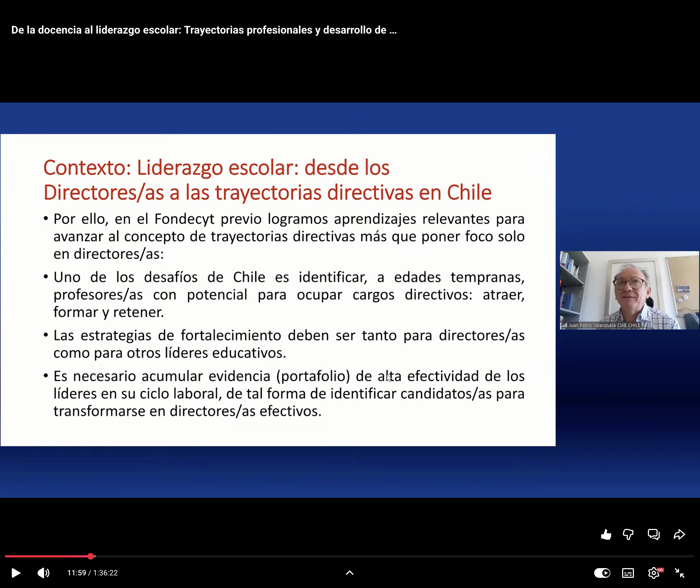Exit full screen mode
The image size is (700, 588).
click(679, 573)
